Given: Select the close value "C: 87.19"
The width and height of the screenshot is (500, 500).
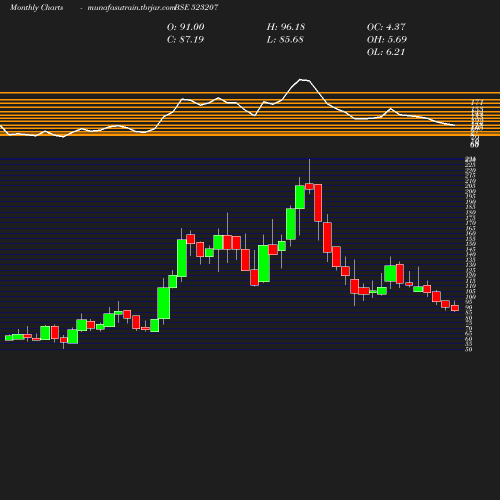Looking at the screenshot, I should 185,40.
